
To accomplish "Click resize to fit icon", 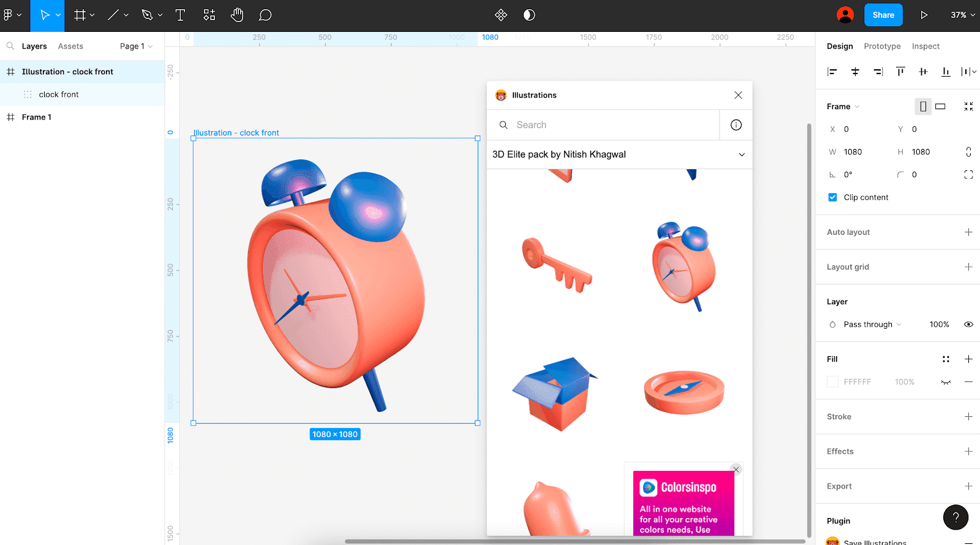I will tap(968, 107).
